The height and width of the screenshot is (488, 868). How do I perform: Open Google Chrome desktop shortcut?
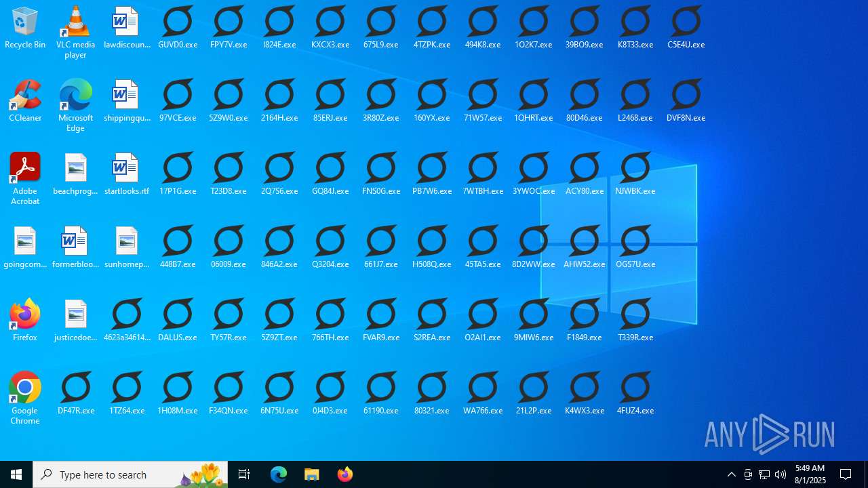point(25,399)
